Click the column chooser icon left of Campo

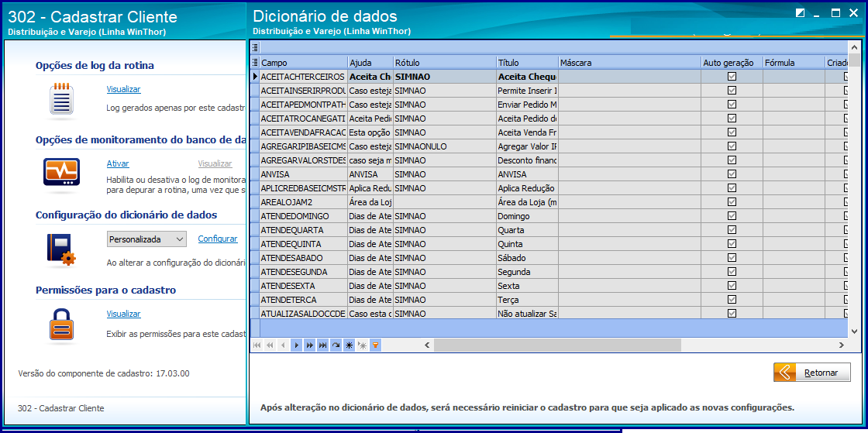click(255, 63)
